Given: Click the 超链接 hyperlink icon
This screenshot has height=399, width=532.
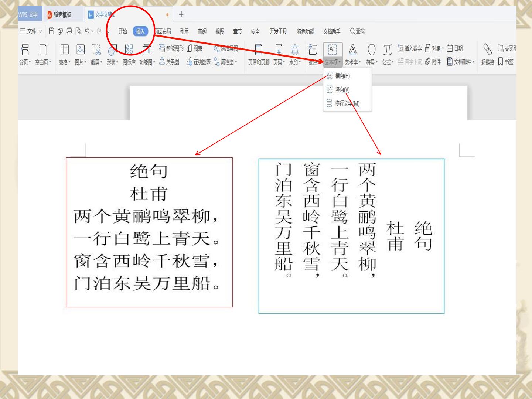Looking at the screenshot, I should pyautogui.click(x=488, y=50).
